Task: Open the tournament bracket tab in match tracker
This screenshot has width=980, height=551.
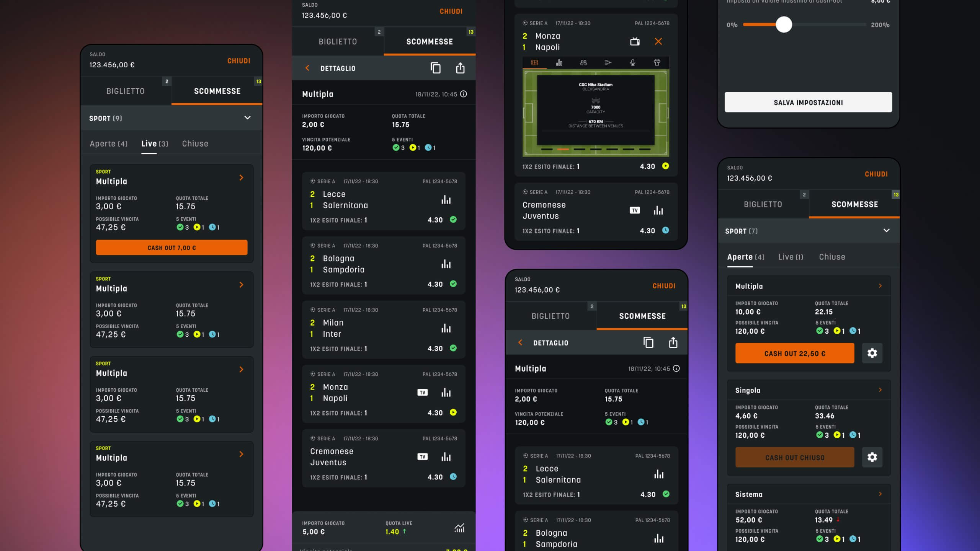Action: (x=608, y=62)
